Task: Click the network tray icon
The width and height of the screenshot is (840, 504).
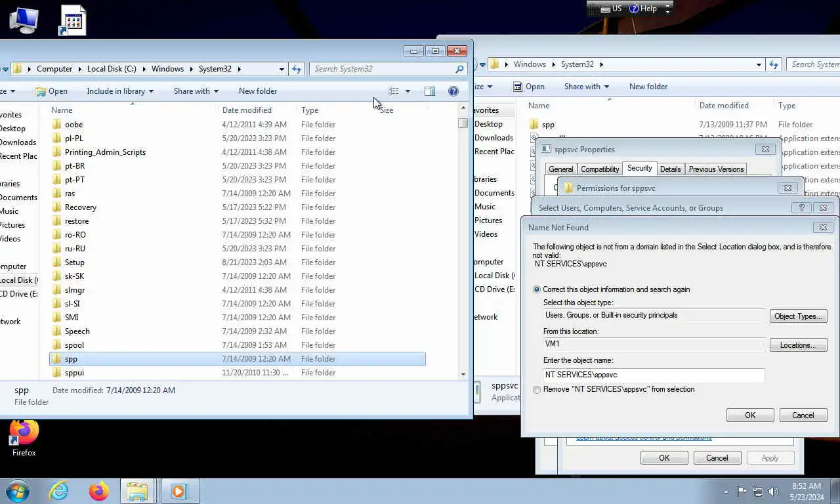Action: pos(758,491)
